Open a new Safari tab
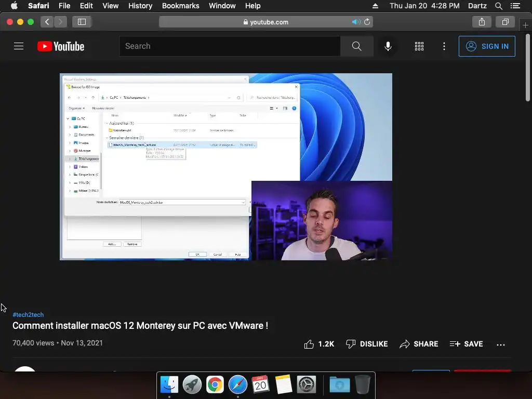 (x=525, y=25)
